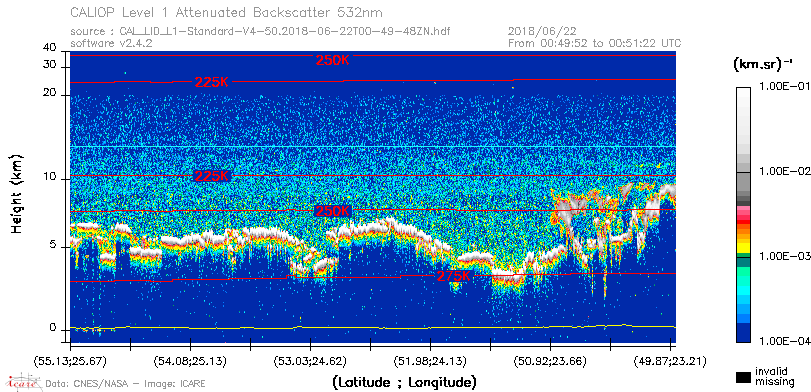
Task: Click the red 275K temperature label
Action: coord(454,276)
